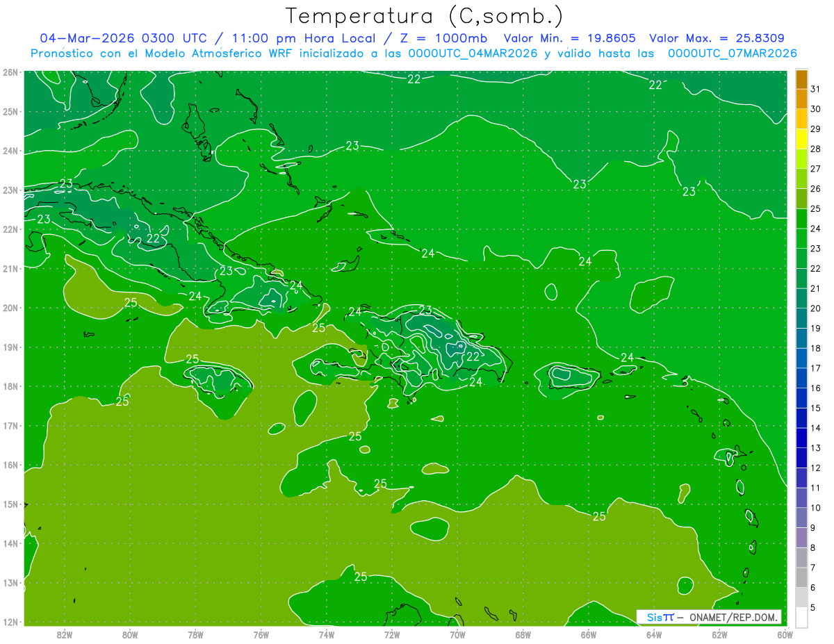Click the 76W longitude axis label

[x=261, y=634]
